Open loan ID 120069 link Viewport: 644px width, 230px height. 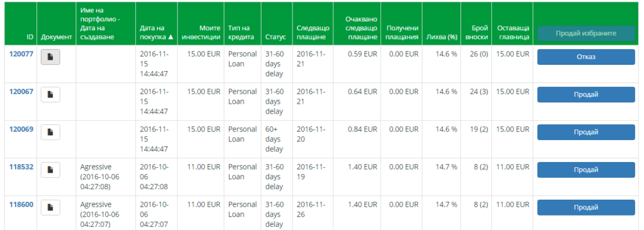coord(21,129)
